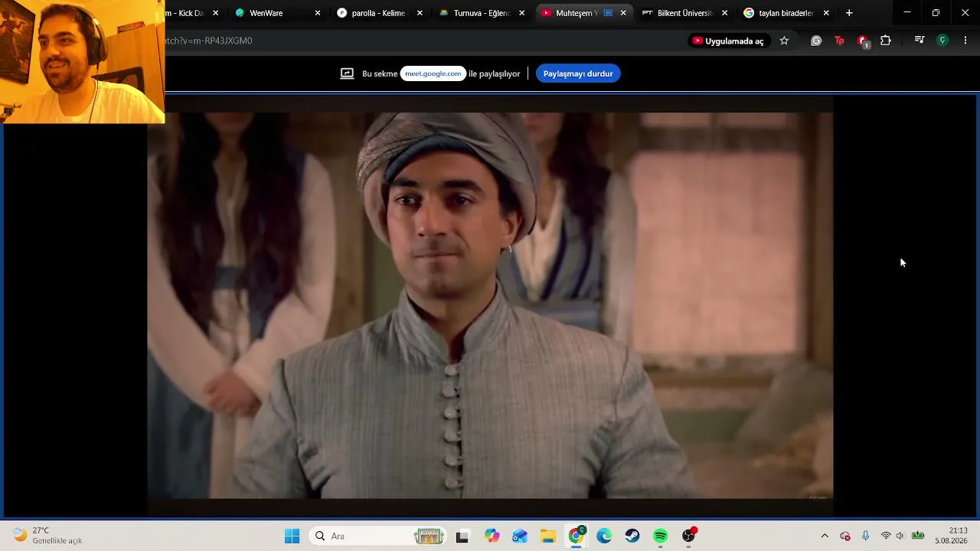Close the Muhteşem YouTube tab
The height and width of the screenshot is (551, 980).
623,13
